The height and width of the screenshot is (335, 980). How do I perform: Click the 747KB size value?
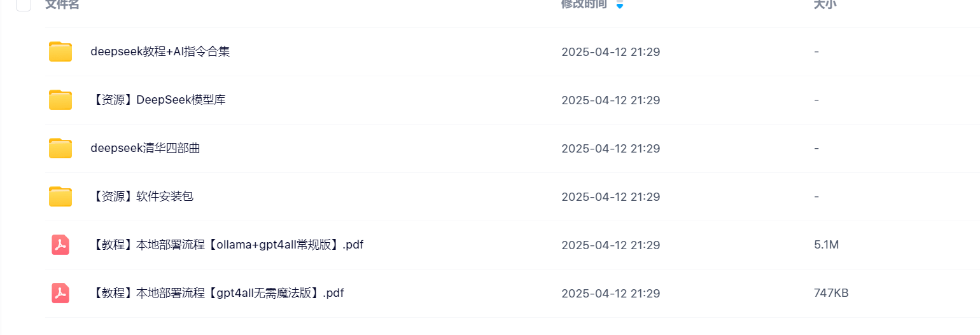831,293
